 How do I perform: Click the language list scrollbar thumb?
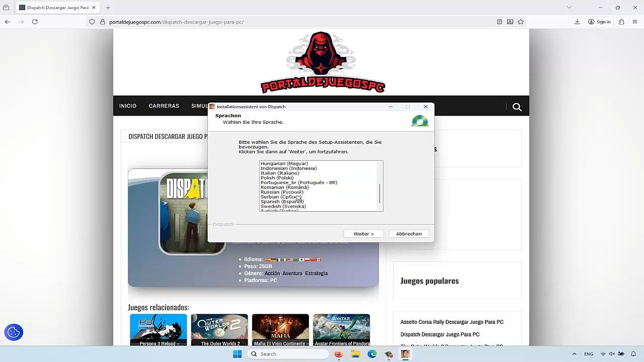(x=379, y=193)
